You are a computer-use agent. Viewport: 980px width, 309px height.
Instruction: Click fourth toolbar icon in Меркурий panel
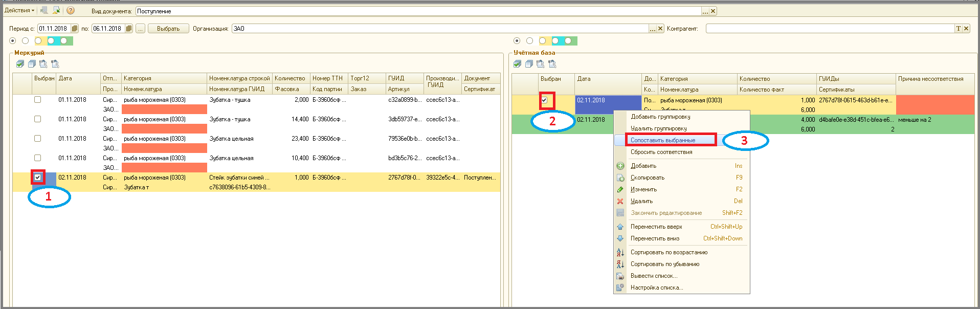[55, 64]
